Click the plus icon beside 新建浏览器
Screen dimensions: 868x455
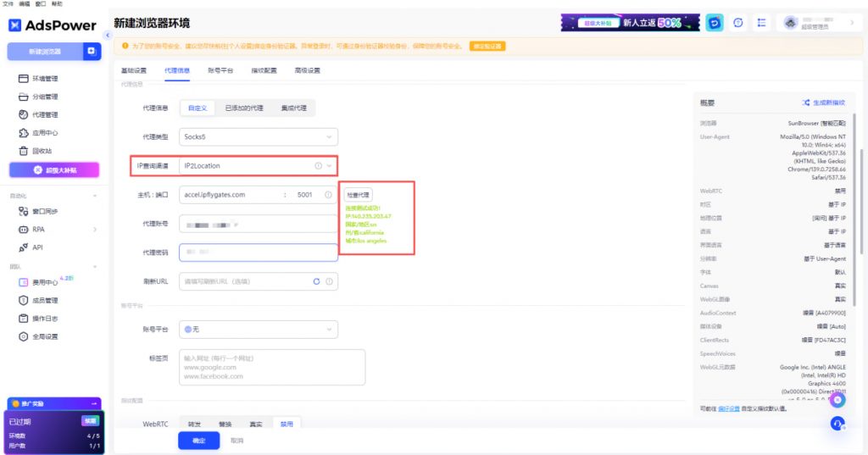(91, 51)
